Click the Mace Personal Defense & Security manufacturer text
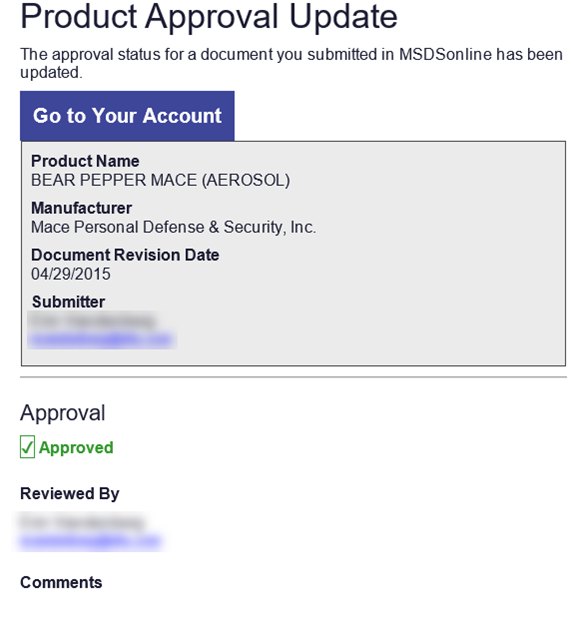The image size is (580, 621). (x=174, y=227)
